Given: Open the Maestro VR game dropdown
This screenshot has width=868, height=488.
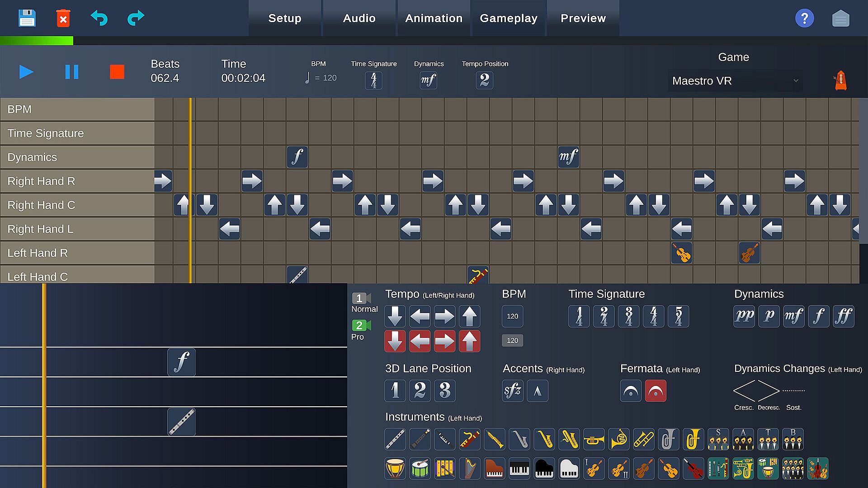Looking at the screenshot, I should coord(735,81).
